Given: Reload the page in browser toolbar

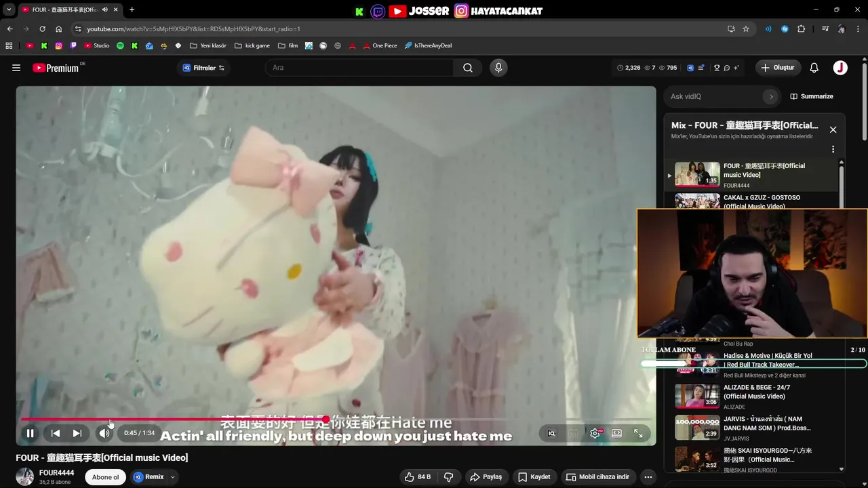Looking at the screenshot, I should click(x=42, y=29).
